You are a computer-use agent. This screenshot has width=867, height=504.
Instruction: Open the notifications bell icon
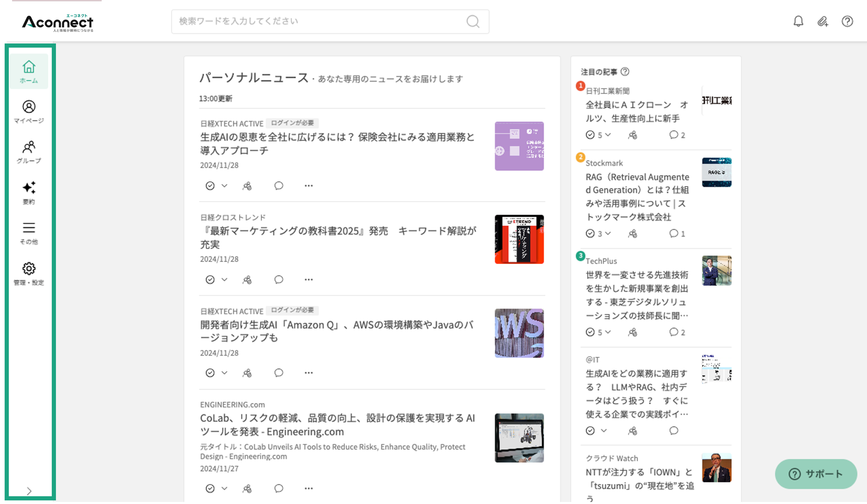point(798,21)
